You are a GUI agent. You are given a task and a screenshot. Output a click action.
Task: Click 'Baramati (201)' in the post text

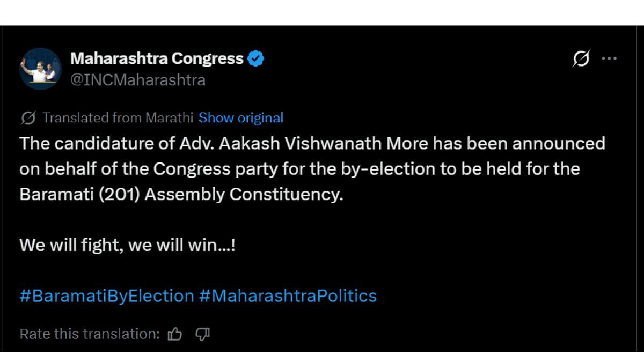click(79, 194)
